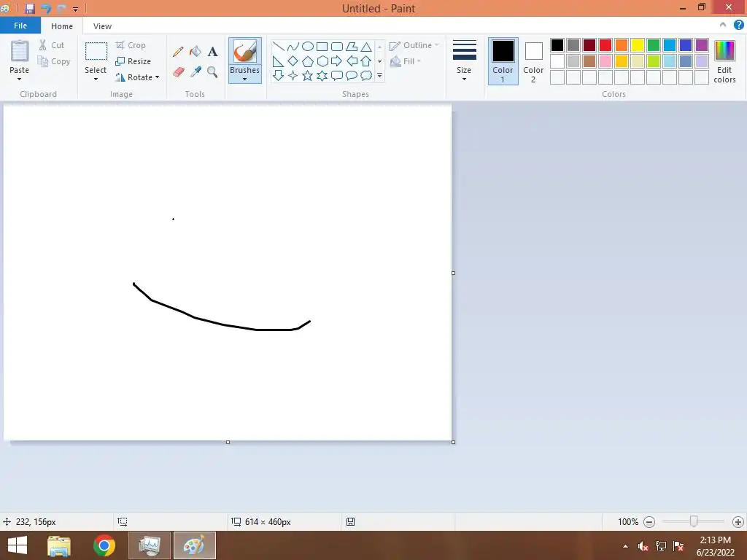Activate Color 1 foreground selector
Viewport: 747px width, 560px height.
click(503, 61)
